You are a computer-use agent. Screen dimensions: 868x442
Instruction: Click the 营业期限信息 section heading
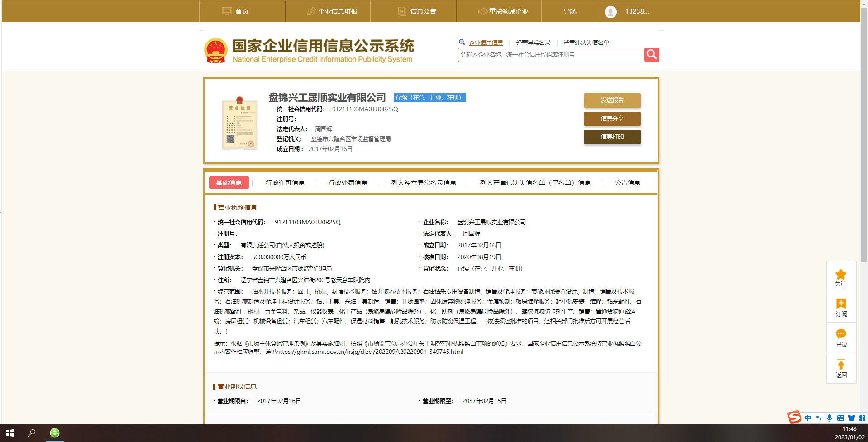click(237, 386)
